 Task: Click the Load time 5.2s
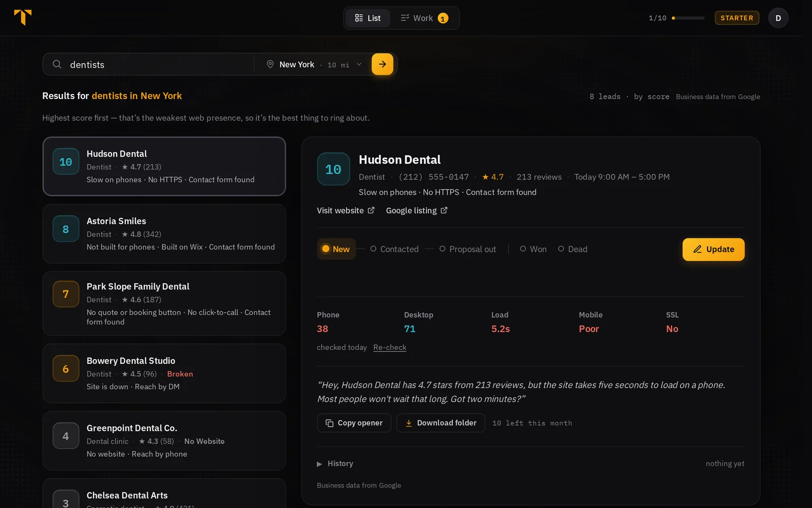click(500, 329)
